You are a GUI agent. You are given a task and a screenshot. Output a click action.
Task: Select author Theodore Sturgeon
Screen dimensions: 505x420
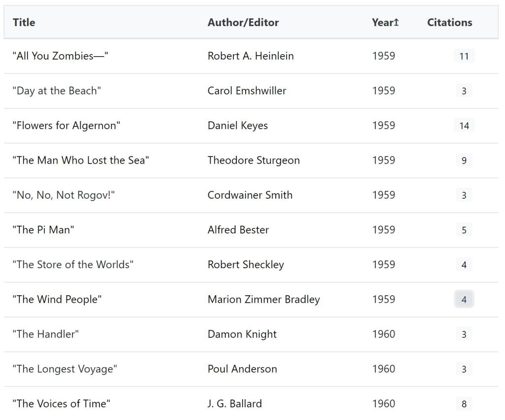(x=253, y=160)
